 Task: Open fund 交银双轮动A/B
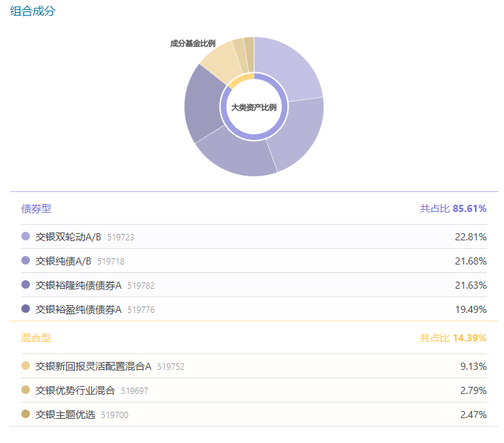coord(68,237)
